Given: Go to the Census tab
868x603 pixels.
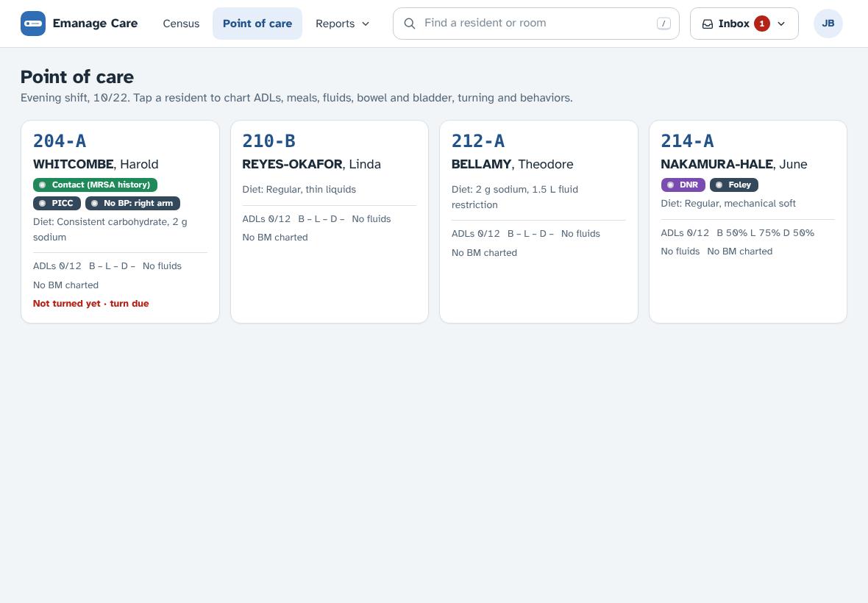Looking at the screenshot, I should (181, 24).
